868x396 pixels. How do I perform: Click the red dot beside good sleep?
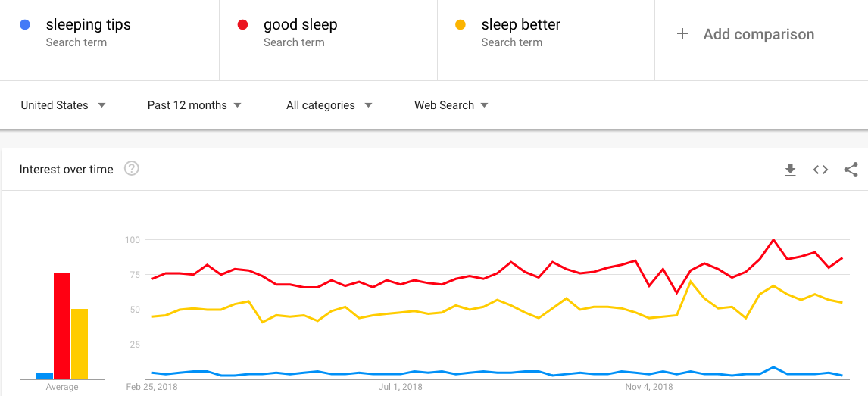tap(243, 25)
